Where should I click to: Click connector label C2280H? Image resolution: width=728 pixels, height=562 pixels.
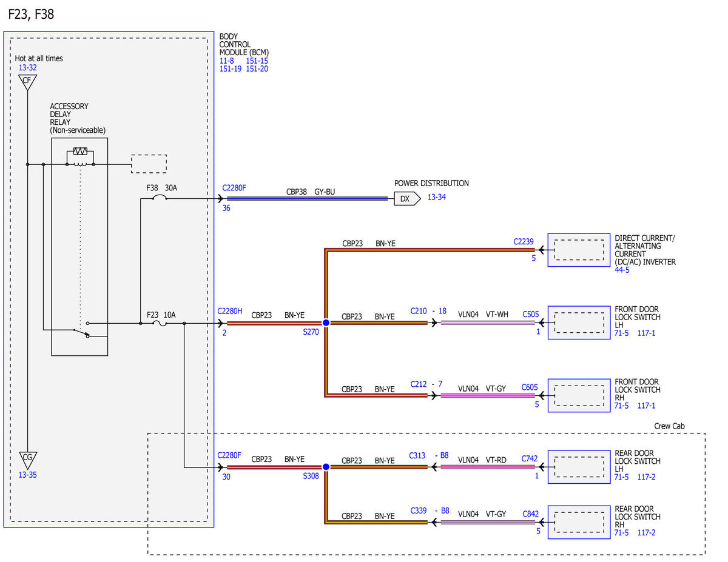tap(230, 311)
